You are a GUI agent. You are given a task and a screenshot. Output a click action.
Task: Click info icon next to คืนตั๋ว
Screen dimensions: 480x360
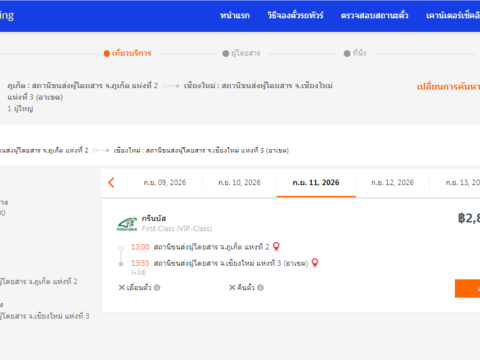pos(260,288)
